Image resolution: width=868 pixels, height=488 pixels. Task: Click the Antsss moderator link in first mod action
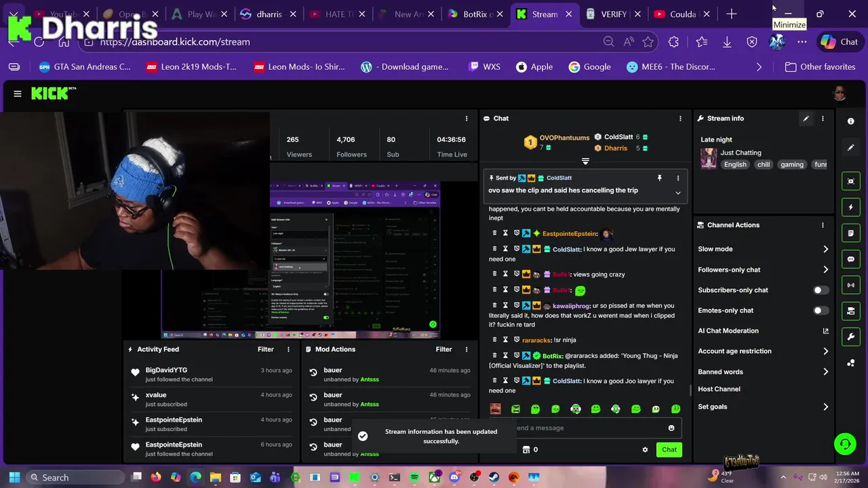point(370,380)
